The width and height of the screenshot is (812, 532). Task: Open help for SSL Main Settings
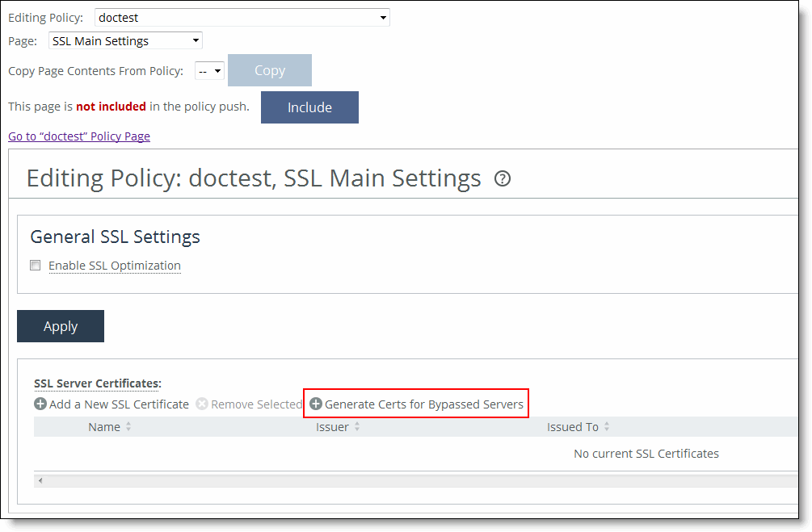tap(503, 178)
